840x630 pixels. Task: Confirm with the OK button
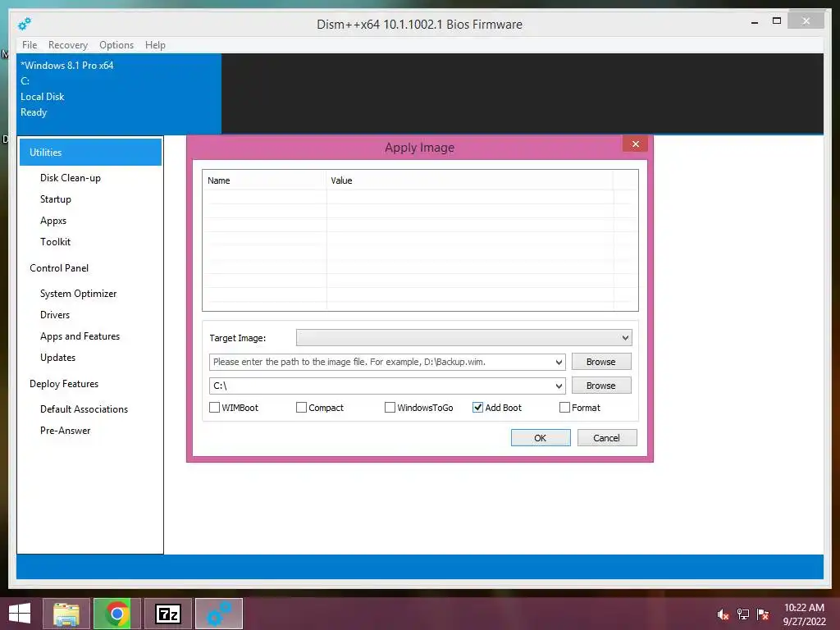[541, 438]
